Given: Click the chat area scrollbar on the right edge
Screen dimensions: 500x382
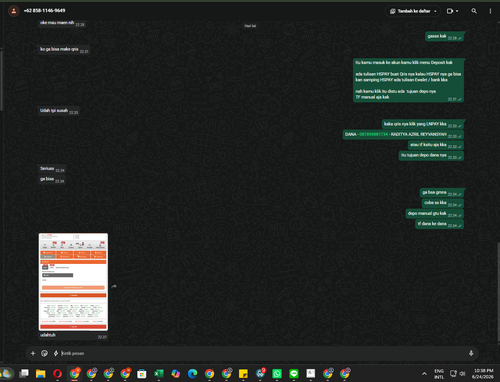Looking at the screenshot, I should [x=498, y=292].
